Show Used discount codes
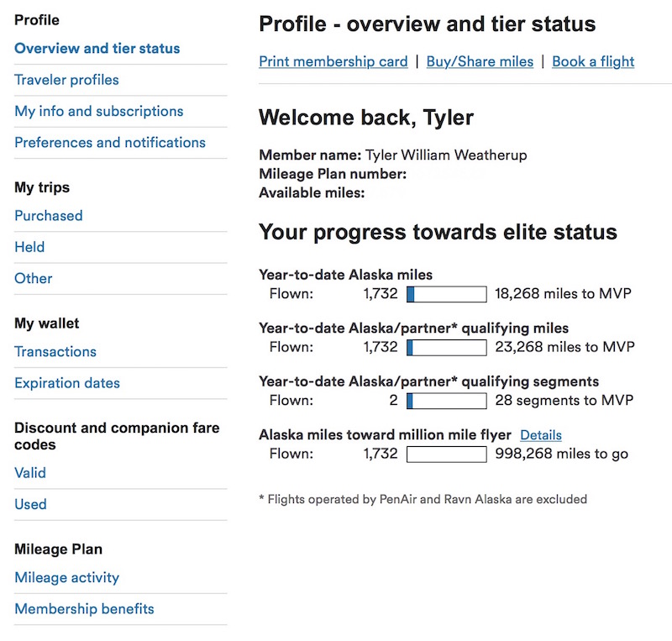Image resolution: width=672 pixels, height=641 pixels. (30, 504)
